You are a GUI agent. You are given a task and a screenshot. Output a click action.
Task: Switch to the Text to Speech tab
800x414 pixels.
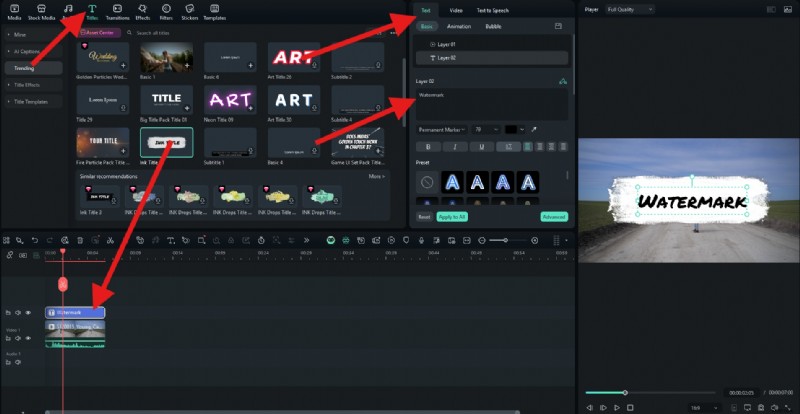pyautogui.click(x=492, y=10)
